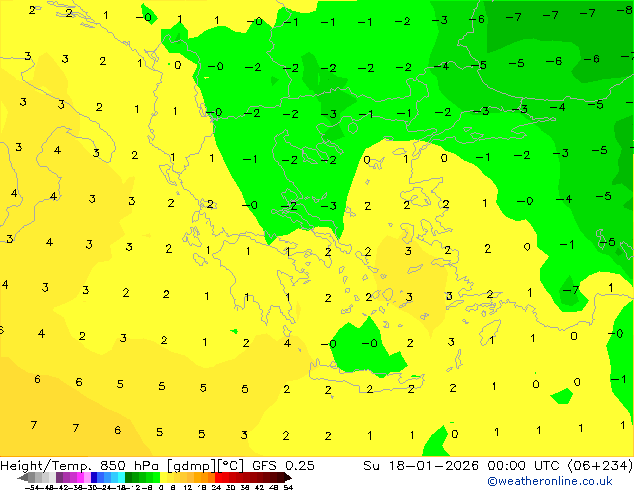Image resolution: width=634 pixels, height=490 pixels.
Task: Select the dark blue legend swatch
Action: 94,477
